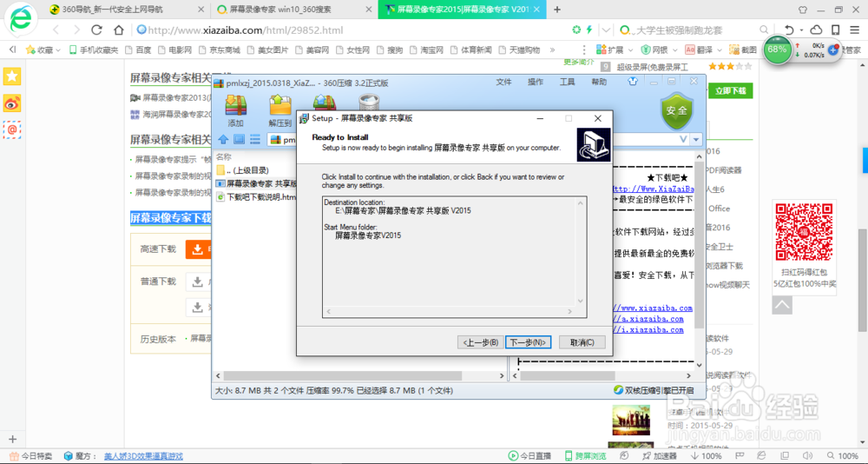This screenshot has height=464, width=868.
Task: Click the search magnifier icon in search box
Action: (x=764, y=30)
